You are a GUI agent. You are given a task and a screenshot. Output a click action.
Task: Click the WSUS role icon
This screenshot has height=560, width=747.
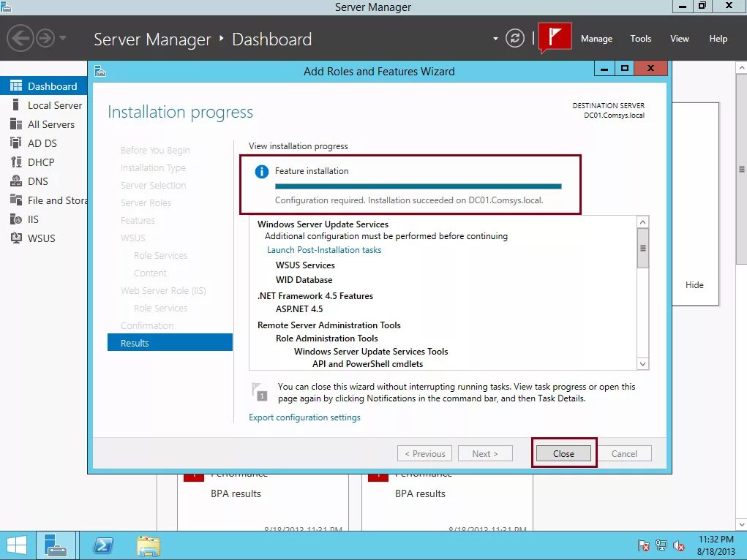pyautogui.click(x=15, y=238)
